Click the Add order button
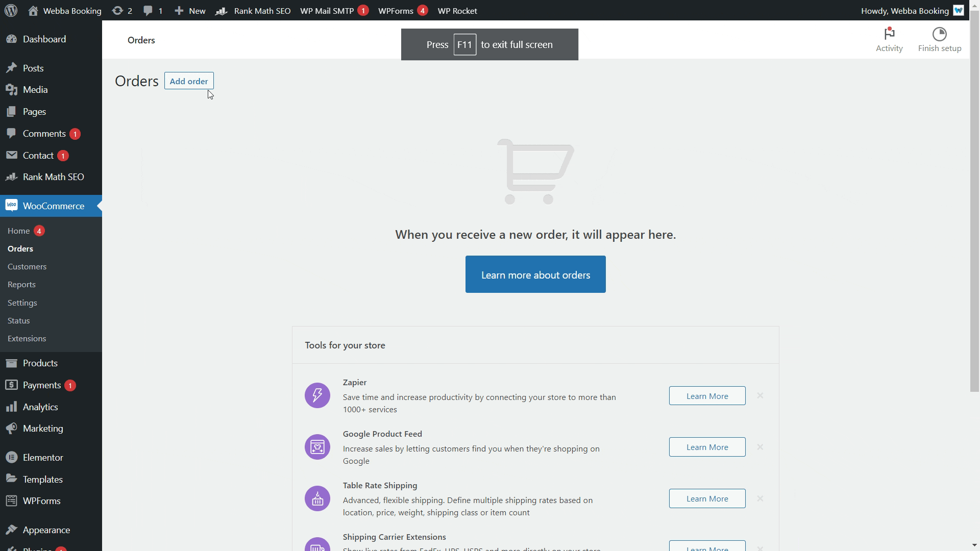Viewport: 980px width, 551px height. pyautogui.click(x=189, y=81)
